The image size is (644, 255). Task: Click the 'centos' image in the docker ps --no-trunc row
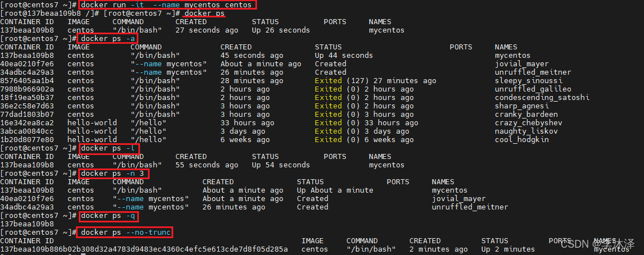point(314,249)
